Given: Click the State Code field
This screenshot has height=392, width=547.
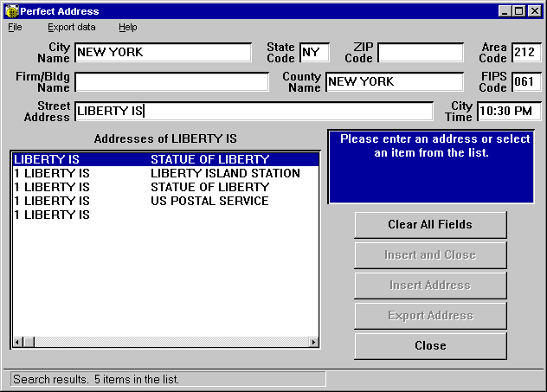Looking at the screenshot, I should [x=314, y=52].
